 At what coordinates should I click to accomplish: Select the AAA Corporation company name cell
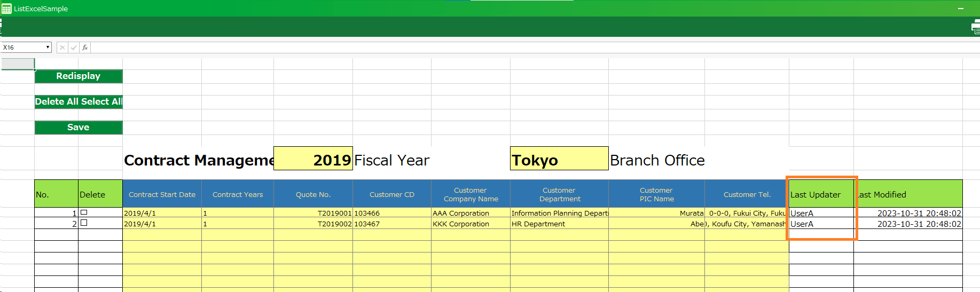click(470, 213)
